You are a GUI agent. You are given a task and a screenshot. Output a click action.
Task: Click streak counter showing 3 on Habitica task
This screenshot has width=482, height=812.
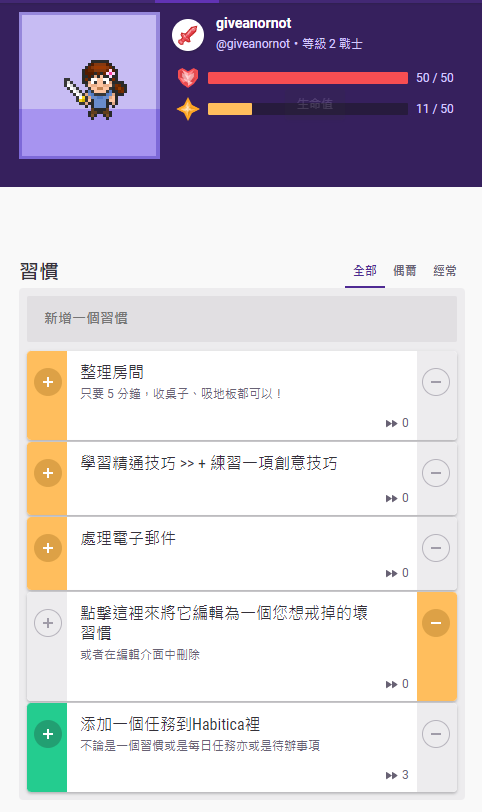pyautogui.click(x=397, y=775)
